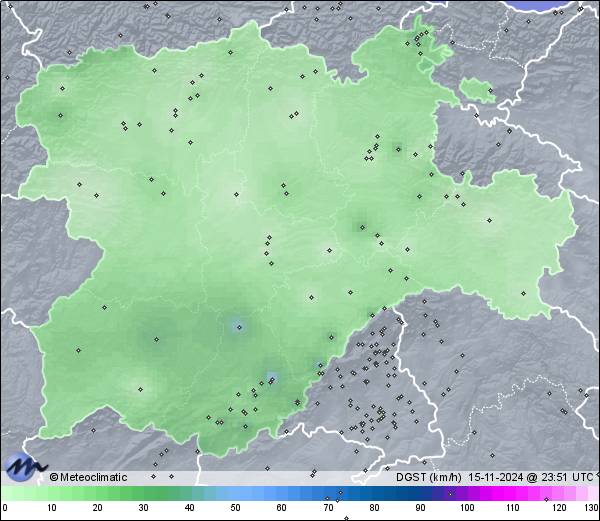Click scale value 90

pos(420,508)
